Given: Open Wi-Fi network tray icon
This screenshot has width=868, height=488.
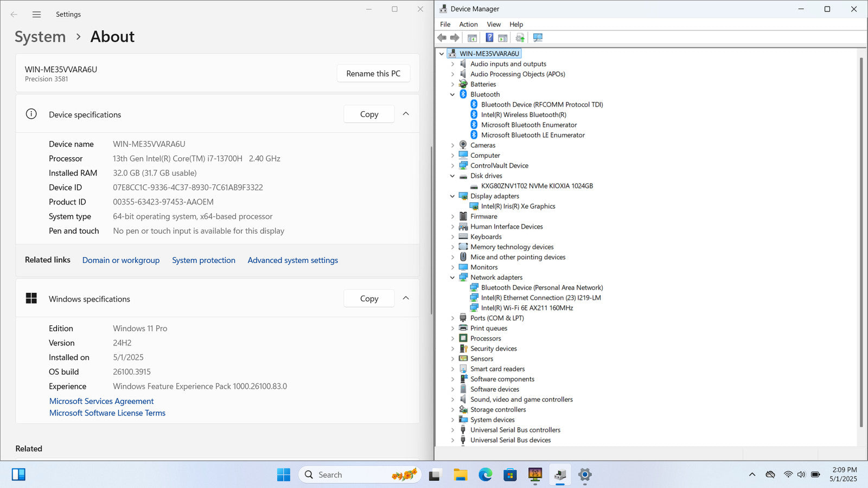Looking at the screenshot, I should tap(788, 474).
